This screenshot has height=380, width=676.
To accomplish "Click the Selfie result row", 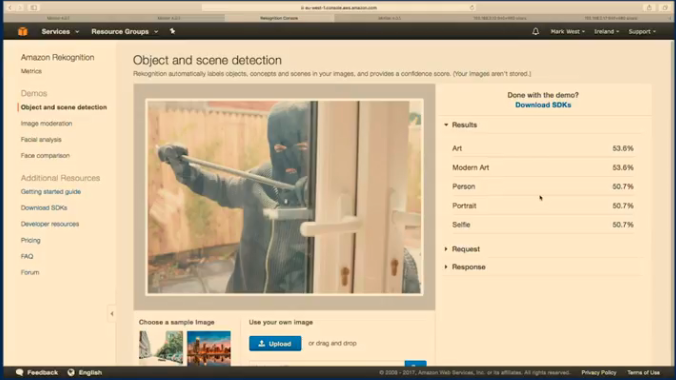I will click(542, 225).
